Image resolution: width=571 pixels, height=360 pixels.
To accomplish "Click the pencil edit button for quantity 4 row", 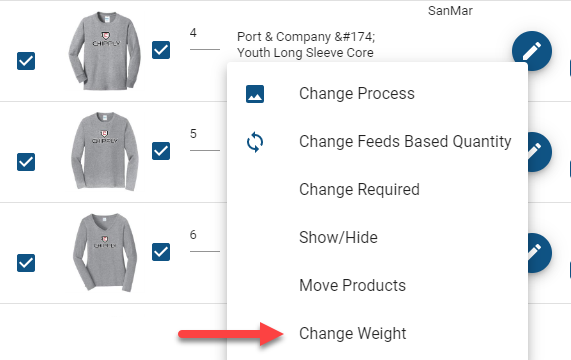I will tap(532, 51).
